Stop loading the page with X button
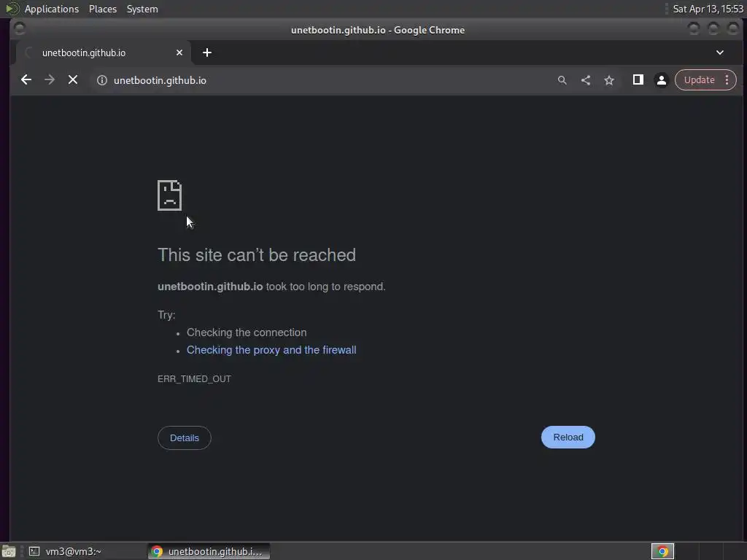 pyautogui.click(x=73, y=80)
